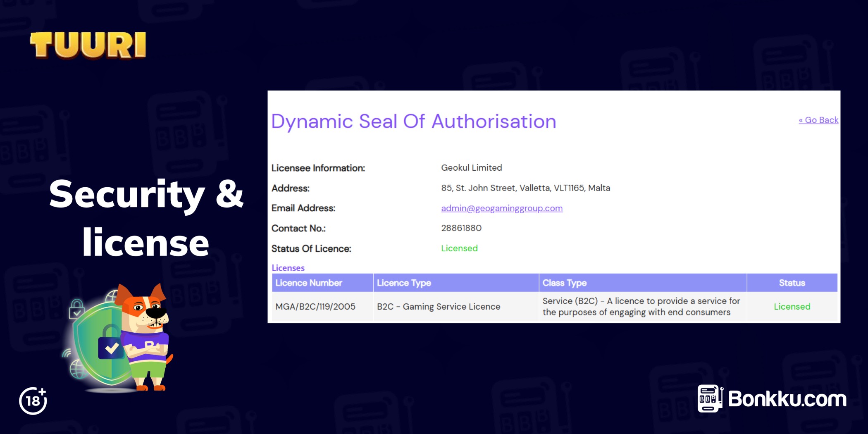
Task: Click the Class Type column header
Action: [564, 283]
